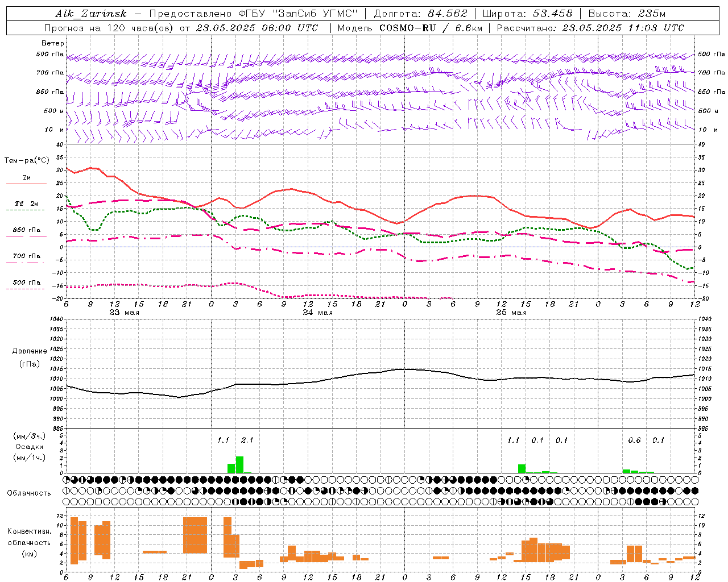Image resolution: width=728 pixels, height=582 pixels.
Task: Click the Осадки precipitation label
Action: click(x=30, y=447)
